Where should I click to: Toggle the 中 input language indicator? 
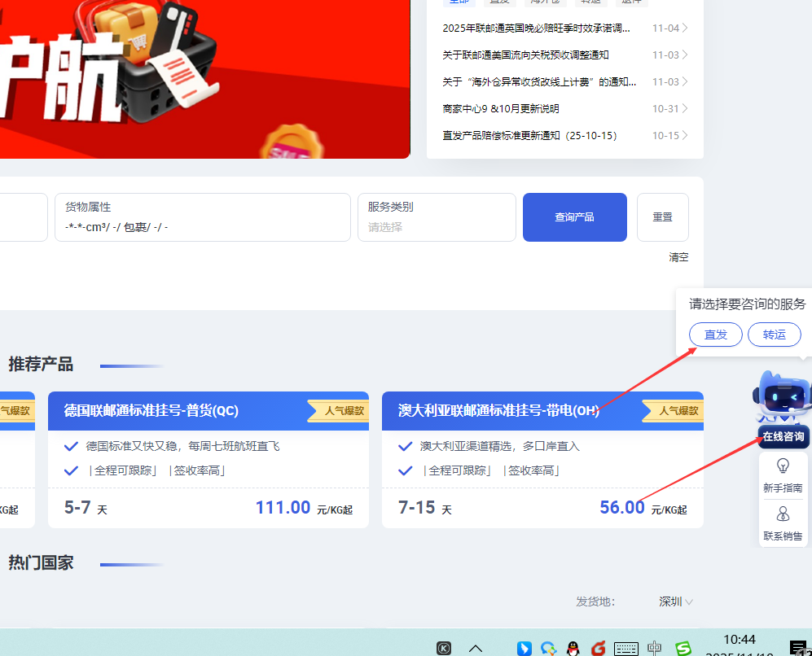point(655,648)
